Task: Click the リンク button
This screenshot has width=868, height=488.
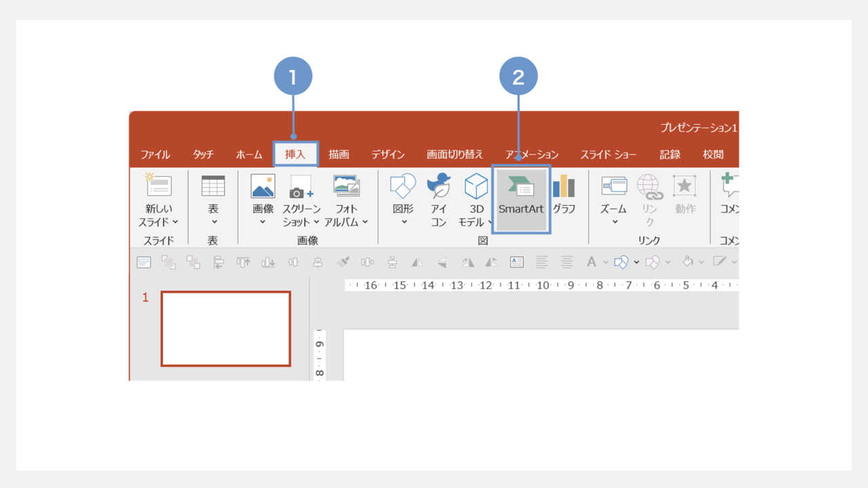Action: tap(649, 201)
